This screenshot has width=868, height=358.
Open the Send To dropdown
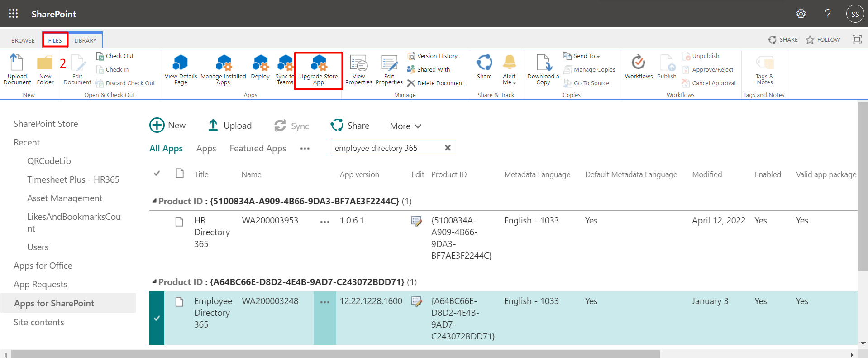pos(582,56)
